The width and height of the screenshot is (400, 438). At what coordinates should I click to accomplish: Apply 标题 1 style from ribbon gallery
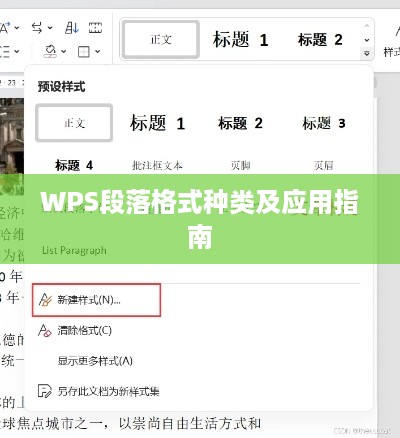[240, 40]
